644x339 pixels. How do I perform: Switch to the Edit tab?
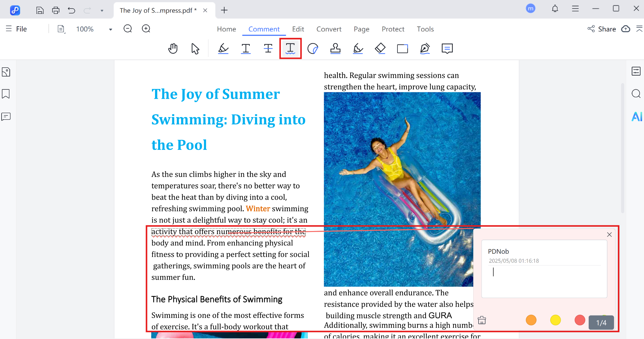[298, 29]
